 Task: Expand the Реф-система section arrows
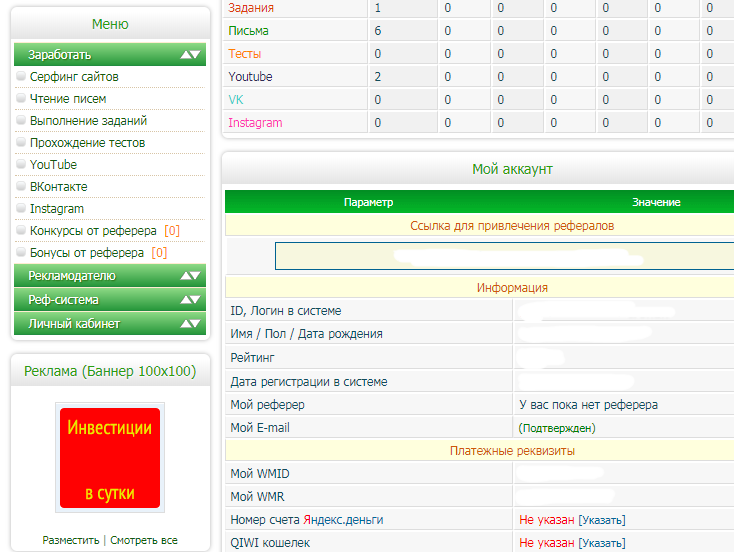[190, 299]
